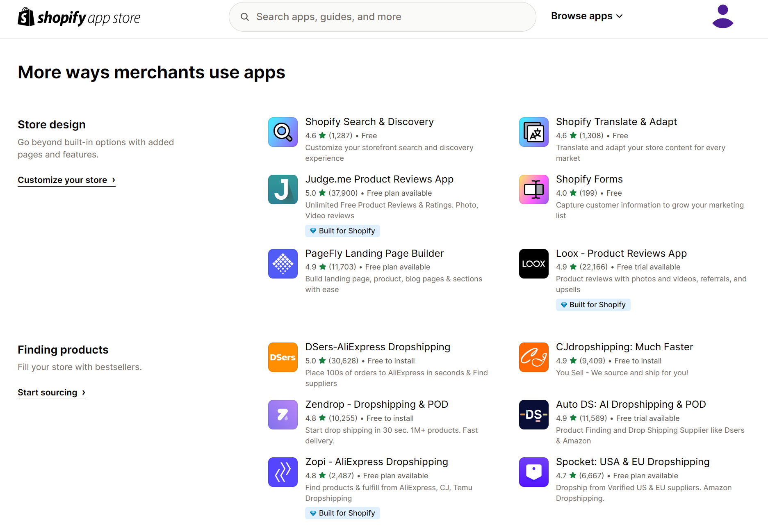Open Zendrop - Dropshipping & POD title
This screenshot has height=532, width=768.
(376, 404)
